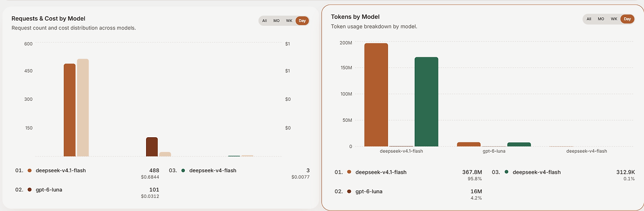This screenshot has height=211, width=644.
Task: Click the Tokens by Model heading
Action: [x=355, y=16]
